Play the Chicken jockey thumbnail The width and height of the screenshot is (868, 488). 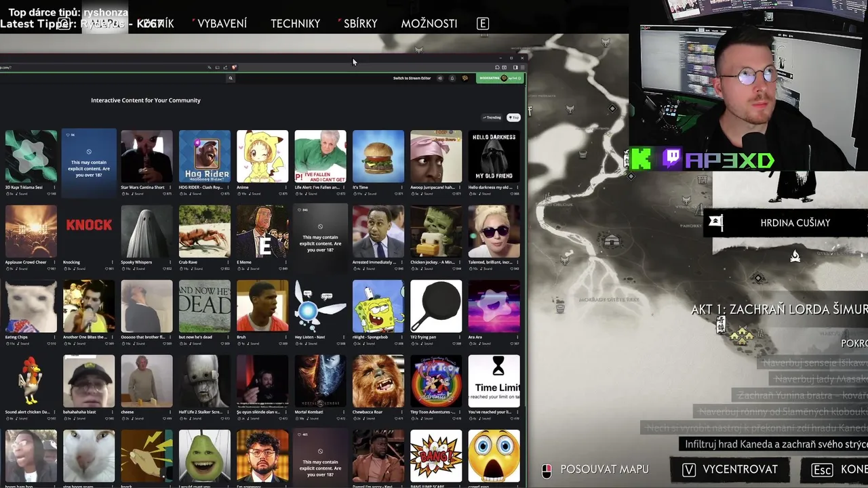[436, 231]
